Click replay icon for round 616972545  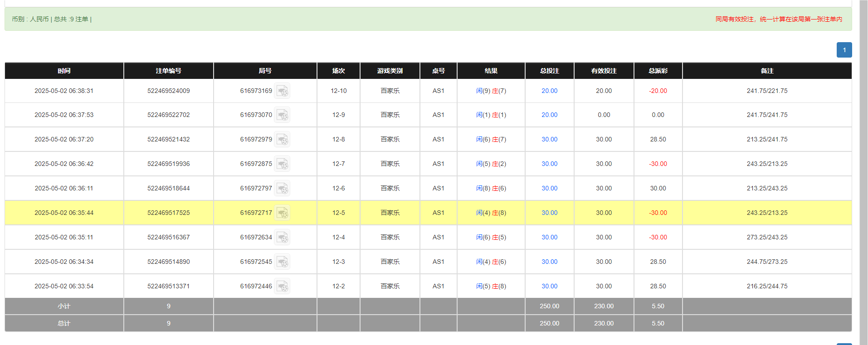point(282,262)
